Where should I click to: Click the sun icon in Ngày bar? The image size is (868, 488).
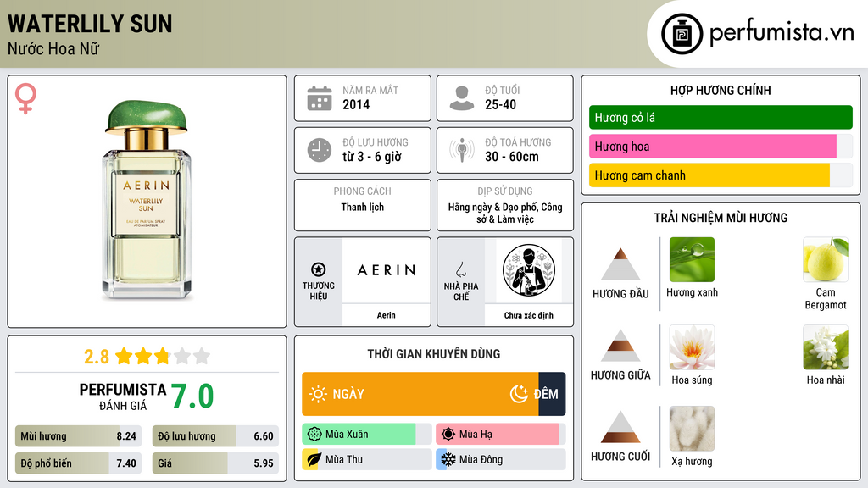click(x=319, y=394)
